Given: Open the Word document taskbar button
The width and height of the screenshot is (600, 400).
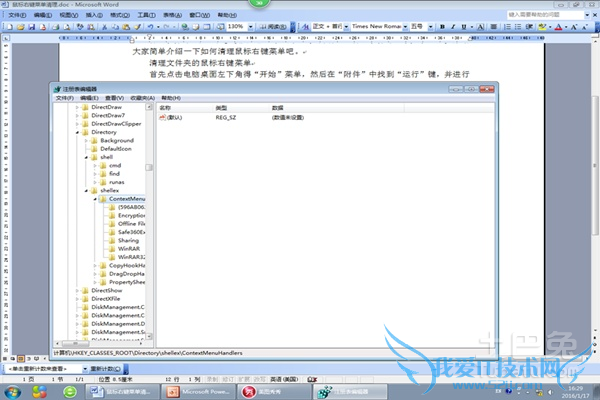Looking at the screenshot, I should coord(123,392).
